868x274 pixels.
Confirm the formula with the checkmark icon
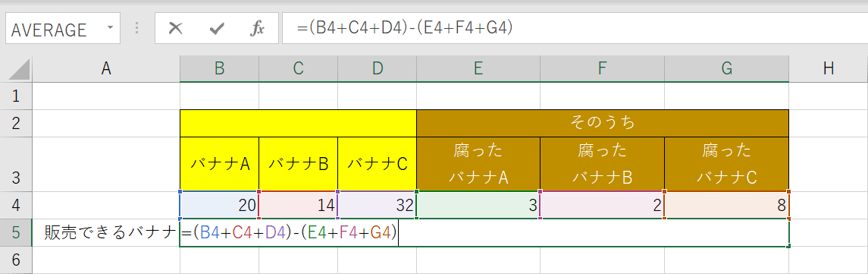[217, 29]
